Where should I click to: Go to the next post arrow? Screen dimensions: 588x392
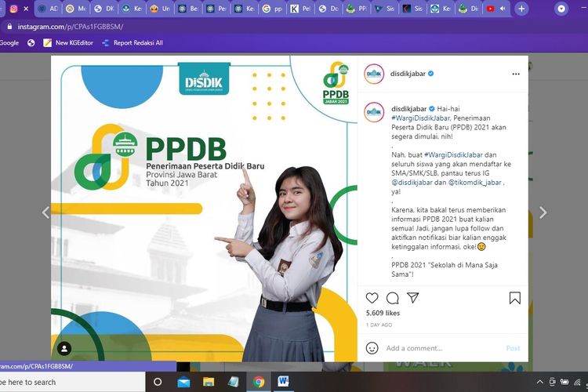click(543, 212)
